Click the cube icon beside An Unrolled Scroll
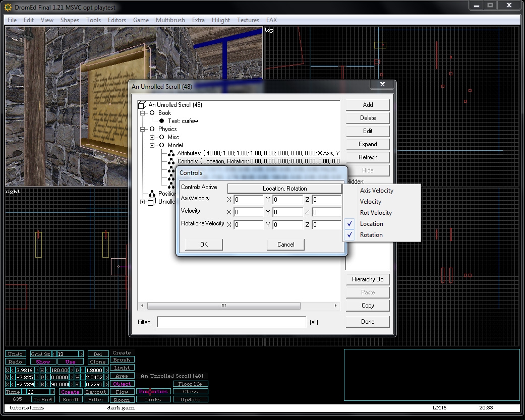Screen dimensions: 525x420 click(x=142, y=105)
